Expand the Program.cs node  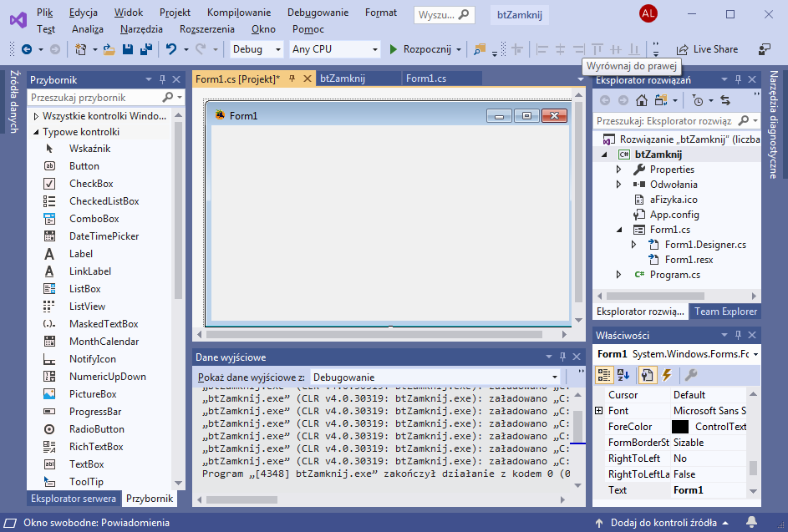[618, 275]
